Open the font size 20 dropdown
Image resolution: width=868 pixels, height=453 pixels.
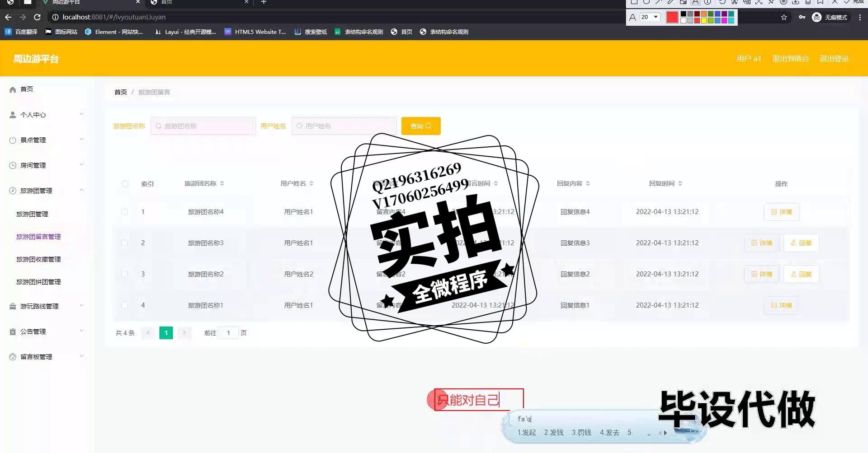click(x=650, y=17)
